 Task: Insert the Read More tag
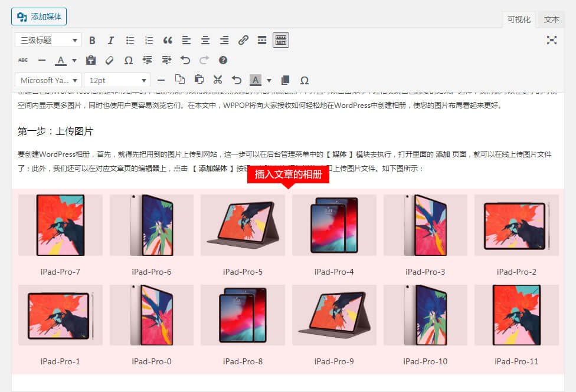(x=262, y=40)
